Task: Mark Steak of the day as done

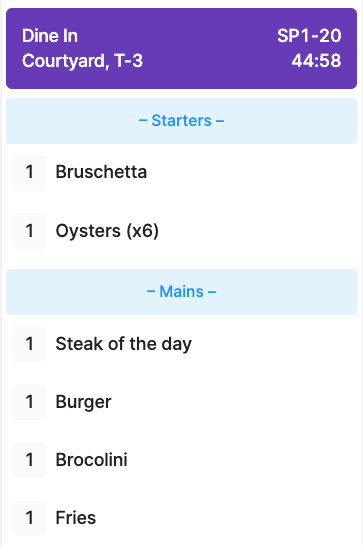Action: [181, 344]
